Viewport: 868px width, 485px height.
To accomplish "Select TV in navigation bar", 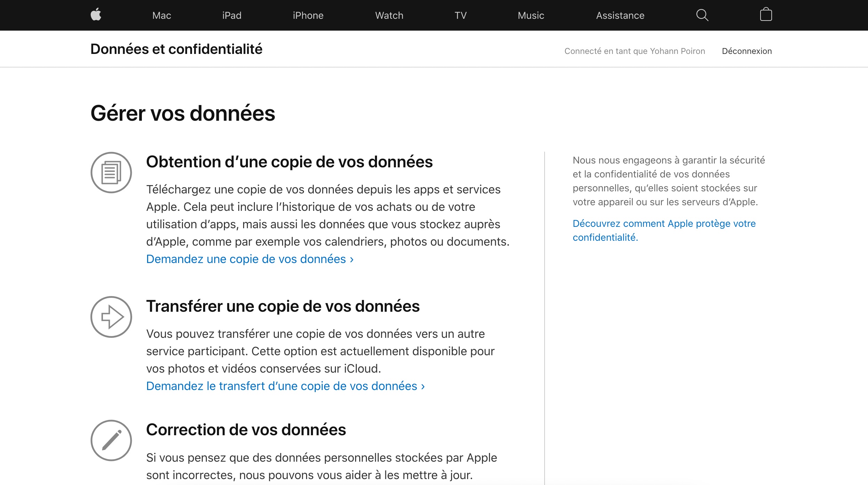I will click(x=460, y=15).
